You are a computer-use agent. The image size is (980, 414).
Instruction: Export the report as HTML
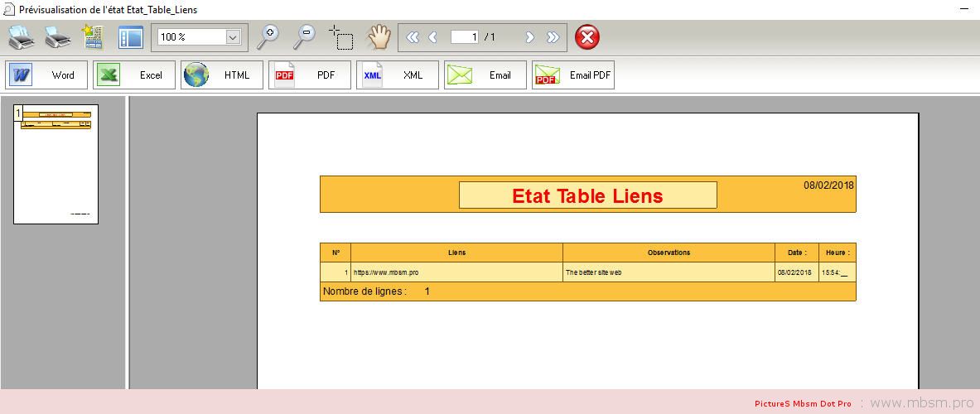point(222,75)
